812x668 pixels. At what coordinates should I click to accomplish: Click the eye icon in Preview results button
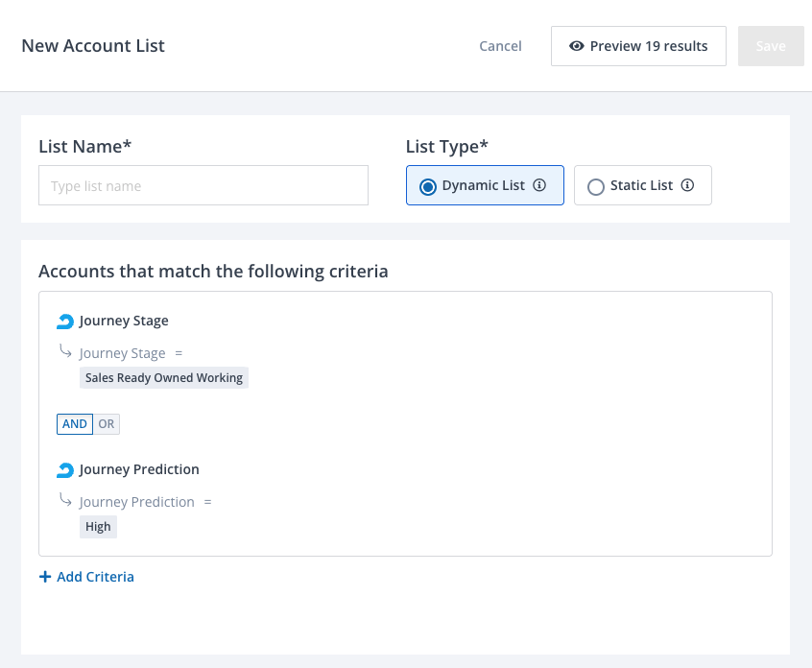577,46
